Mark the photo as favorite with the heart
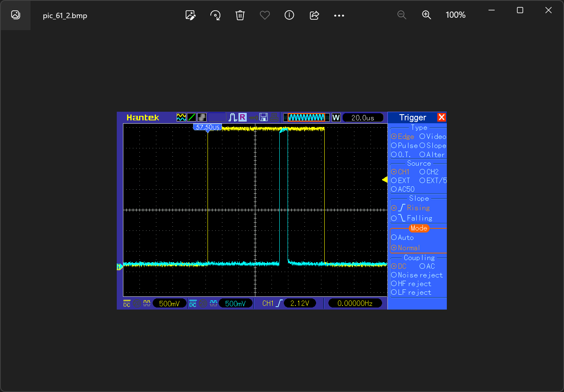This screenshot has width=564, height=392. 265,15
